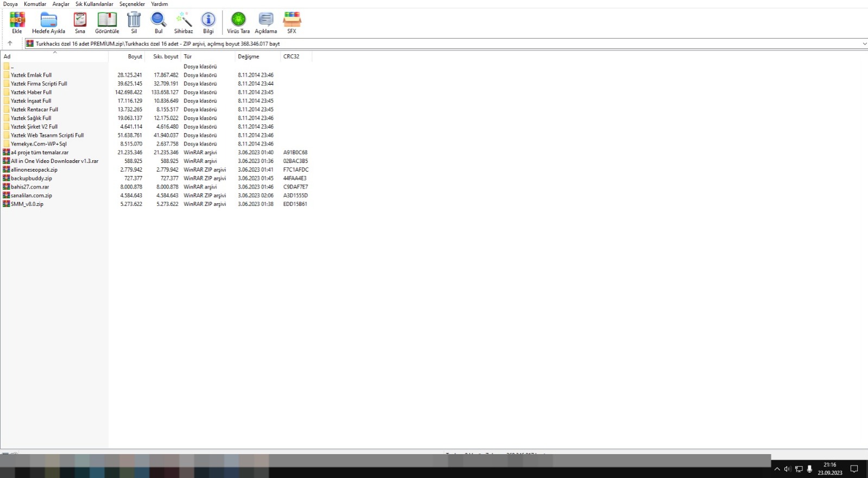This screenshot has height=478, width=868.
Task: Open the Araçlar menu
Action: [61, 4]
